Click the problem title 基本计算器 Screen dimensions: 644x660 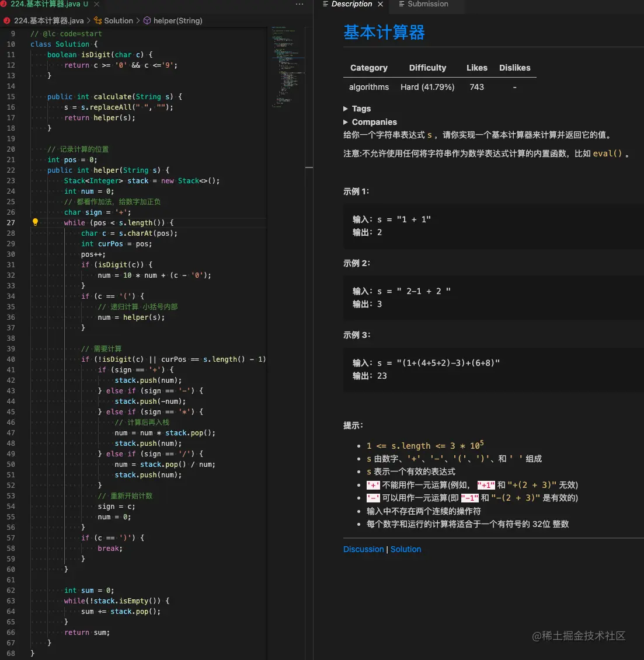[x=384, y=33]
